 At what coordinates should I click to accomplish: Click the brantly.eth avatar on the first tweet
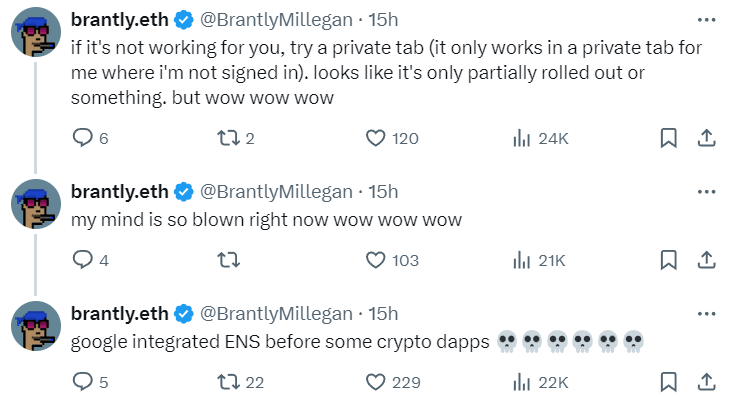click(x=36, y=38)
